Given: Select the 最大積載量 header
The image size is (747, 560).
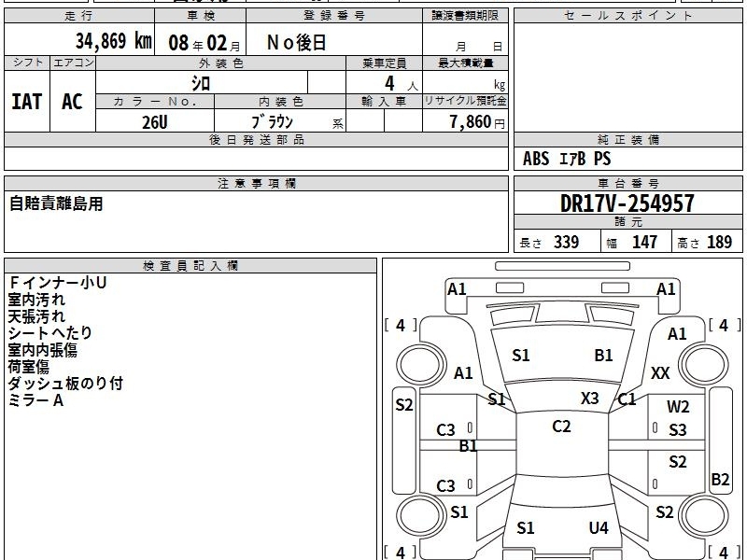Looking at the screenshot, I should point(465,63).
